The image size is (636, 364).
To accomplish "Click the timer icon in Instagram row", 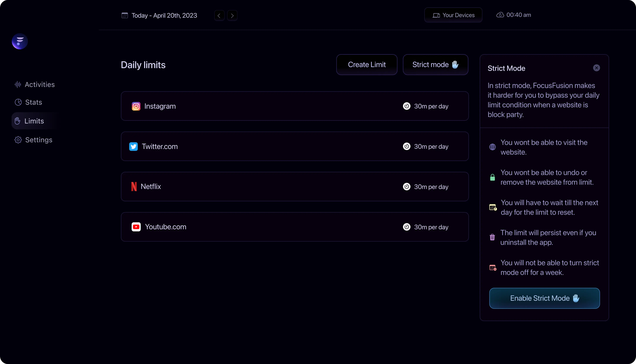I will pos(407,106).
